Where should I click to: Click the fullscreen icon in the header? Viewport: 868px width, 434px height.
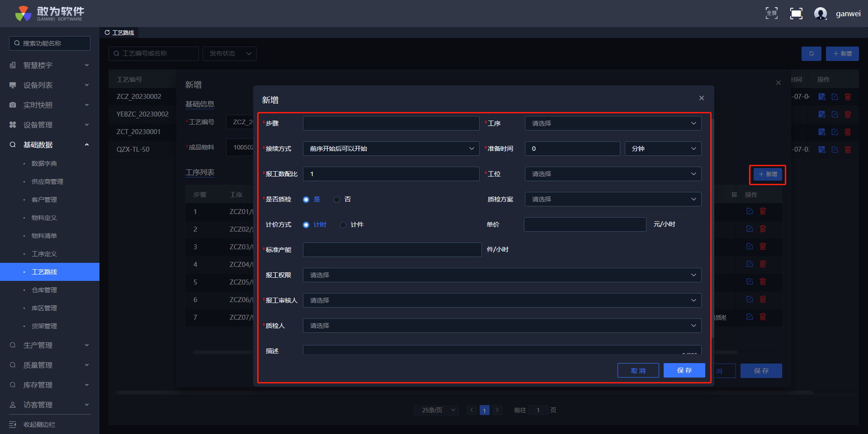click(x=771, y=13)
